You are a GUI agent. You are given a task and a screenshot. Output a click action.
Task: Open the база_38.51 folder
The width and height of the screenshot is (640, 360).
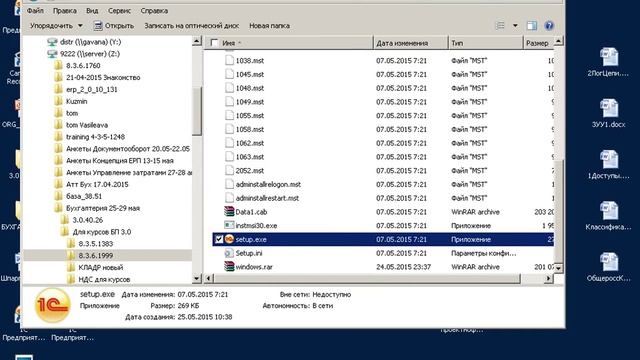(78, 196)
